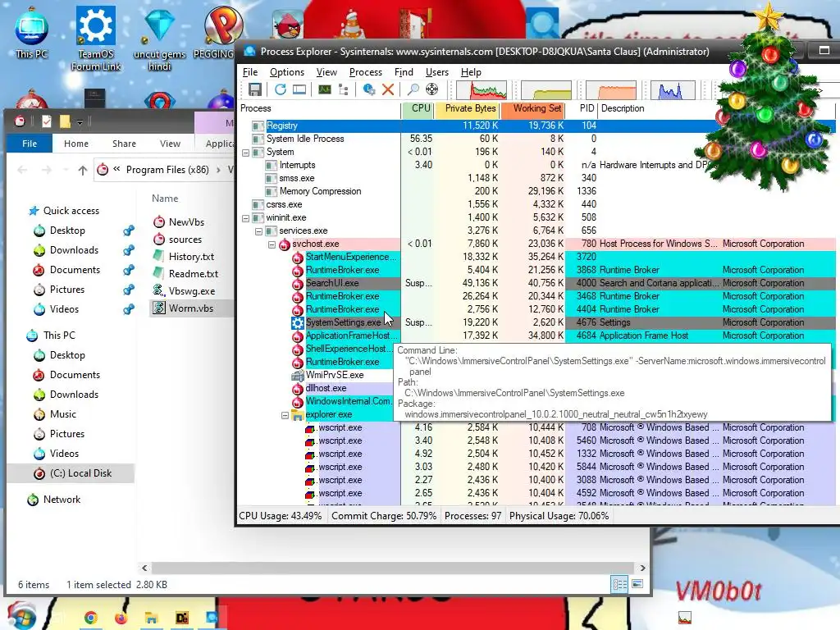The image size is (840, 630).
Task: Open the System Information graph icon
Action: (325, 89)
